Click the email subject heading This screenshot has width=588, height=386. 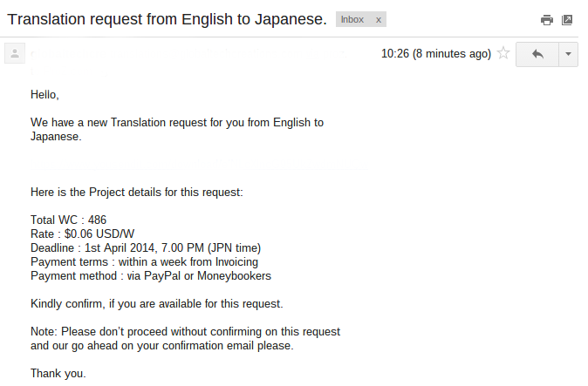pos(167,19)
